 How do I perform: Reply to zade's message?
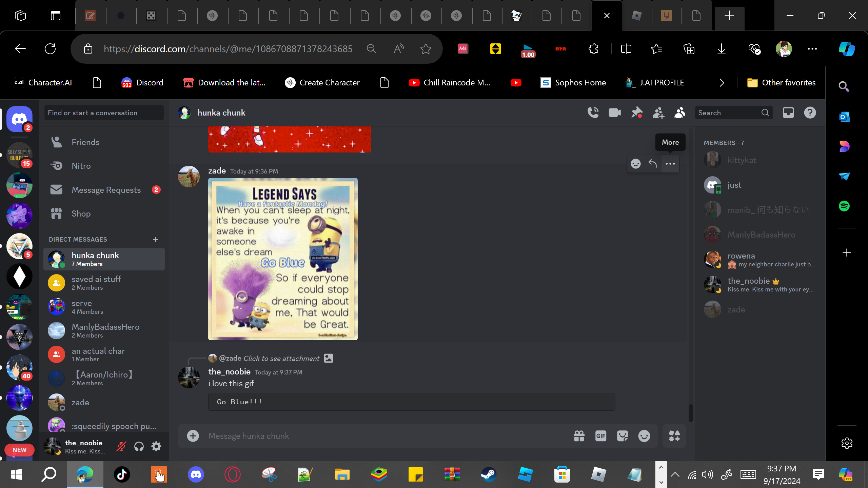tap(653, 164)
